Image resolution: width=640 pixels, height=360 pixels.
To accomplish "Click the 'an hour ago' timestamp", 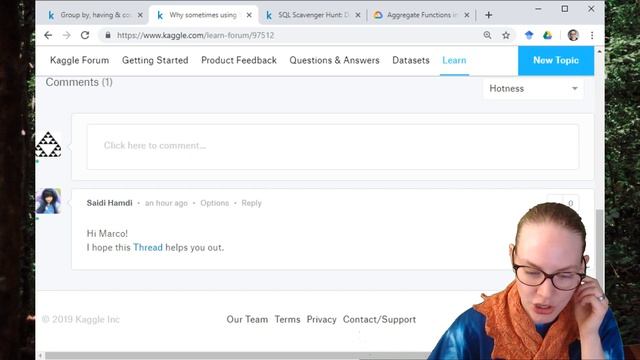I will (166, 203).
